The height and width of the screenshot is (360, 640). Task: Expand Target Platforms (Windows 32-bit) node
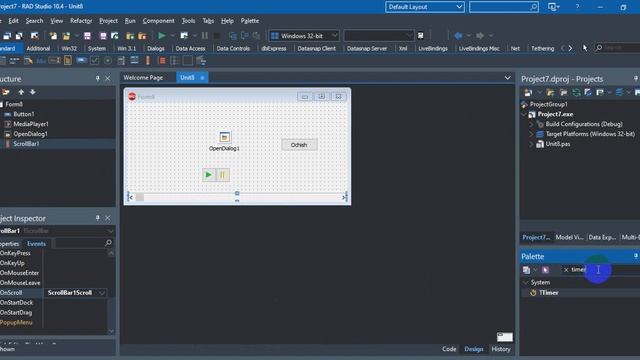click(x=531, y=134)
